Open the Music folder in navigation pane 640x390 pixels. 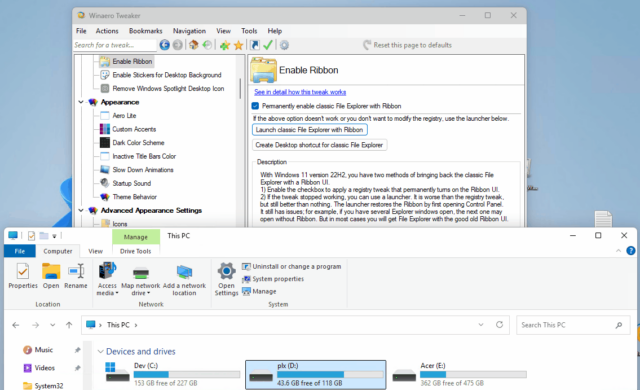tap(44, 350)
